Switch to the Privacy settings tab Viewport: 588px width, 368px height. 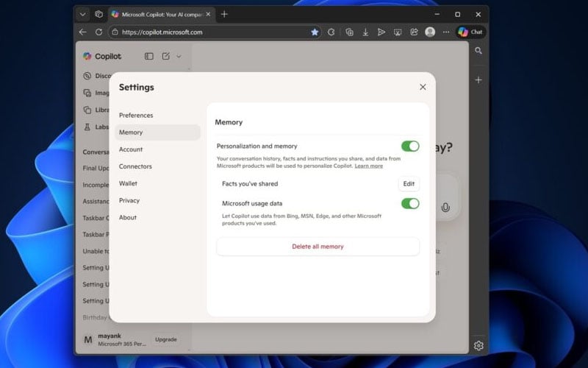point(129,200)
